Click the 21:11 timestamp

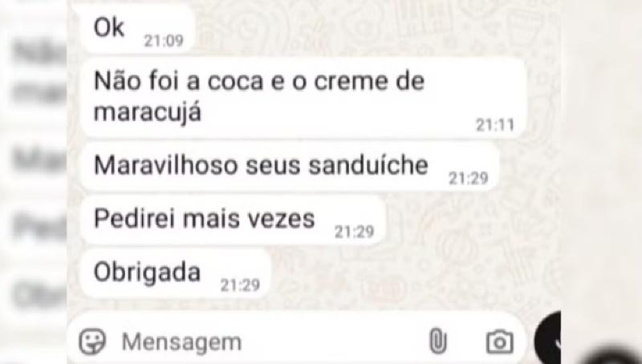click(x=494, y=125)
